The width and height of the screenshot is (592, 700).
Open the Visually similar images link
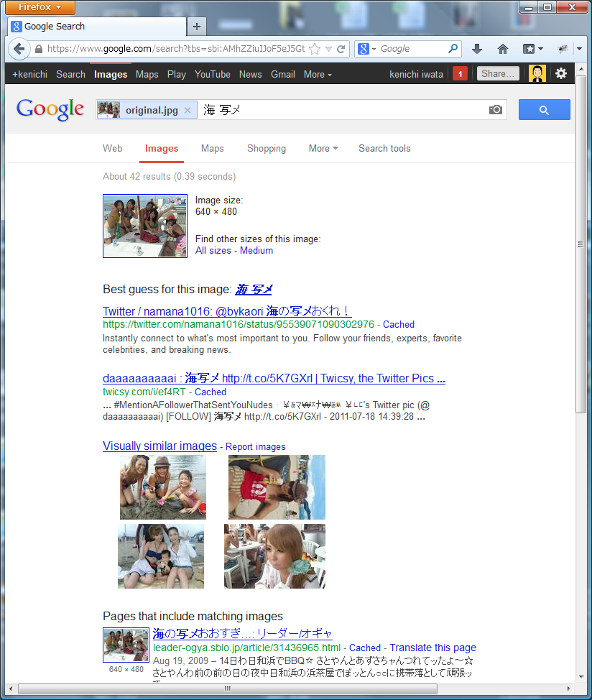[159, 446]
